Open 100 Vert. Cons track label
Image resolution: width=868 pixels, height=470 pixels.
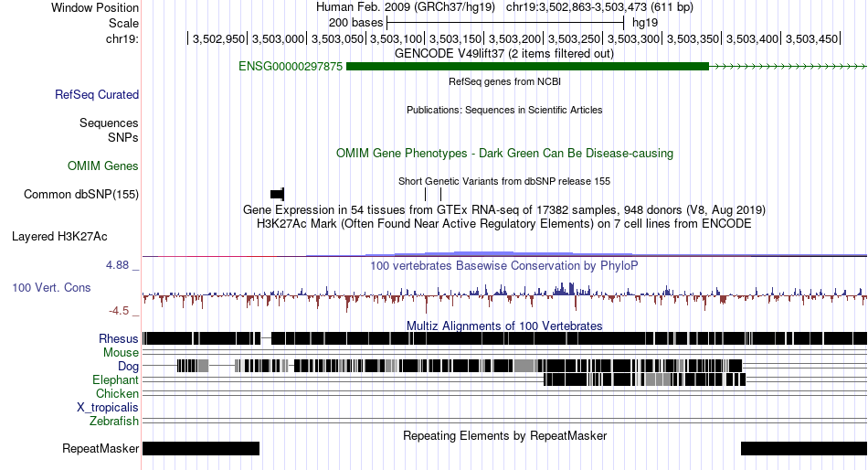pos(51,288)
